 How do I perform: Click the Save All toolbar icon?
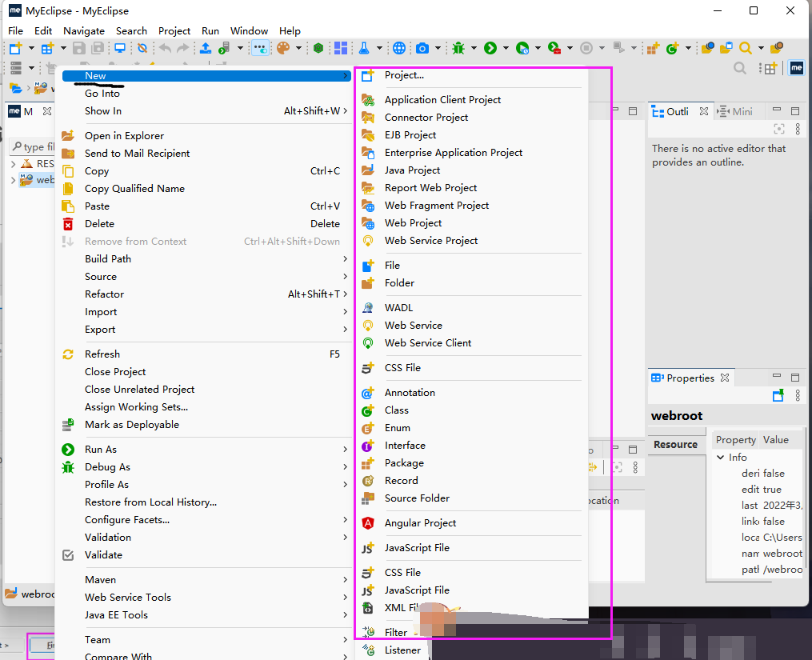point(98,48)
